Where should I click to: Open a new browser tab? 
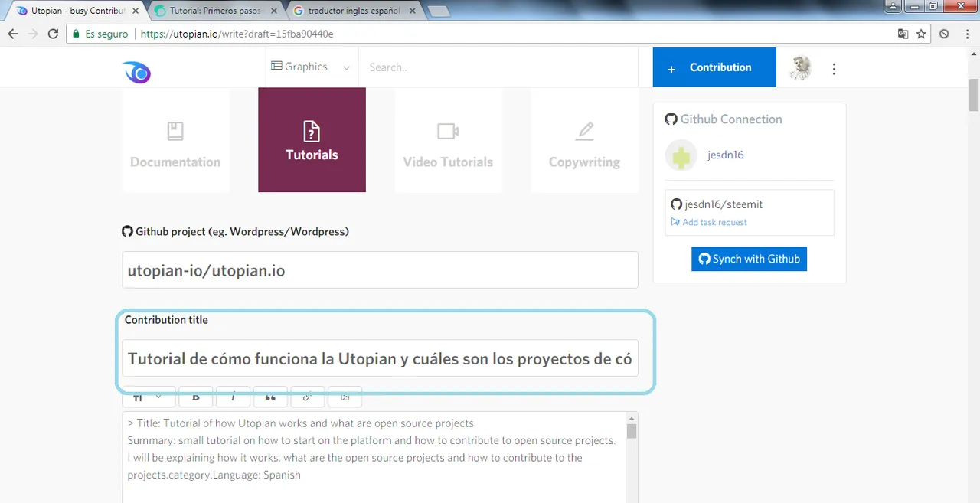click(439, 11)
